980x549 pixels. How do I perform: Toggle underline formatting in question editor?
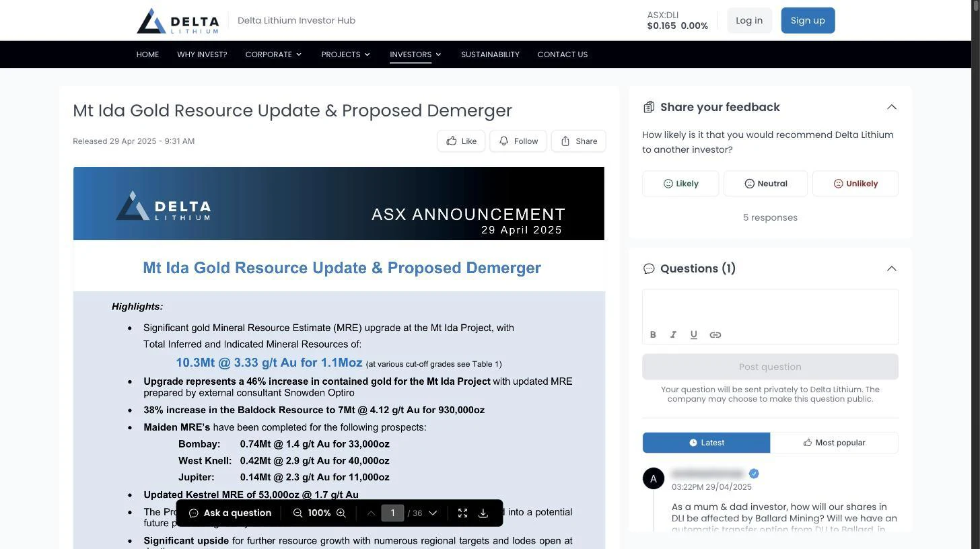pos(694,334)
